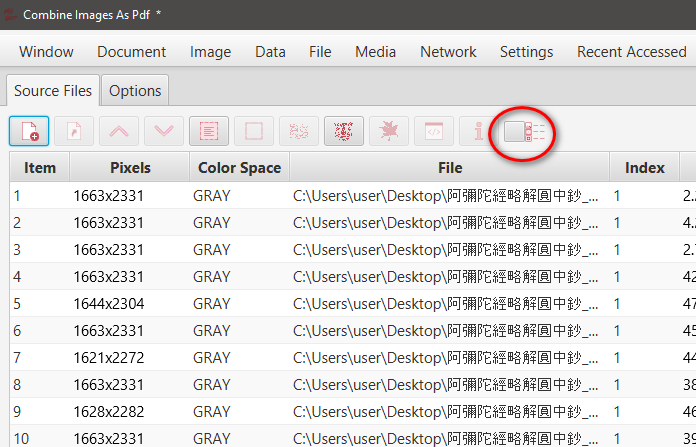This screenshot has height=447, width=696.
Task: Click the dark red clear-all toolbar icon
Action: point(344,131)
